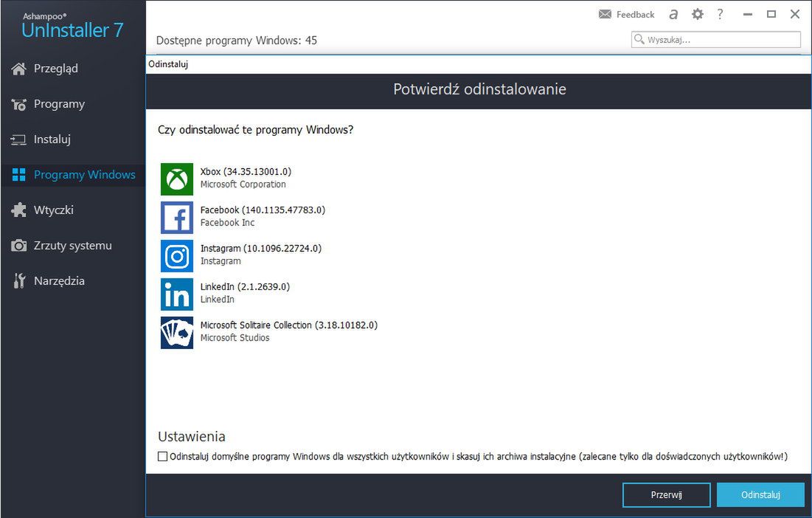The width and height of the screenshot is (812, 518).
Task: Click 'Microsoft Corporation' publisher text
Action: coord(243,184)
